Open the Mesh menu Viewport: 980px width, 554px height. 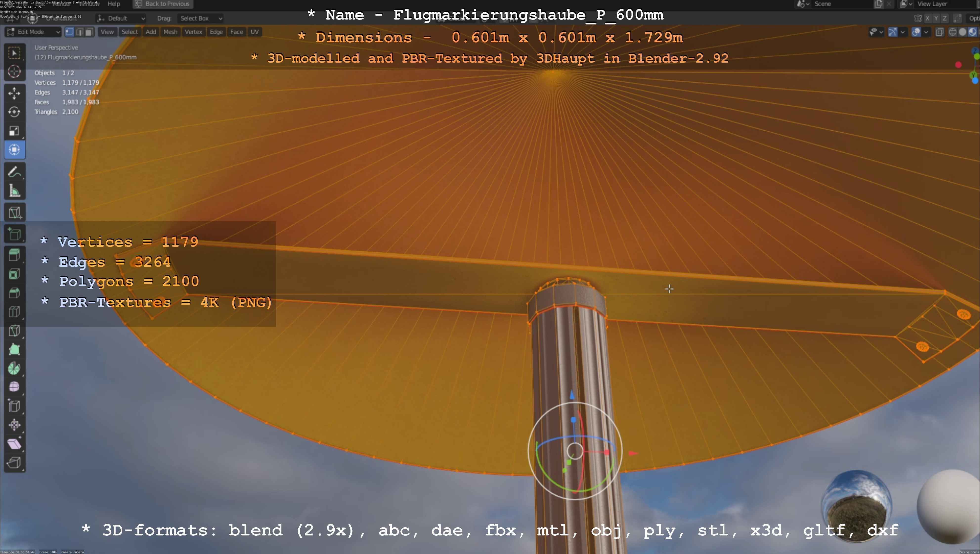[170, 32]
